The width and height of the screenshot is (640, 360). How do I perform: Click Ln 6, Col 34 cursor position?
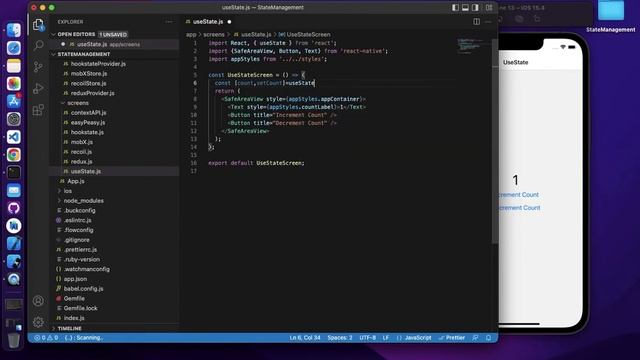tap(305, 338)
